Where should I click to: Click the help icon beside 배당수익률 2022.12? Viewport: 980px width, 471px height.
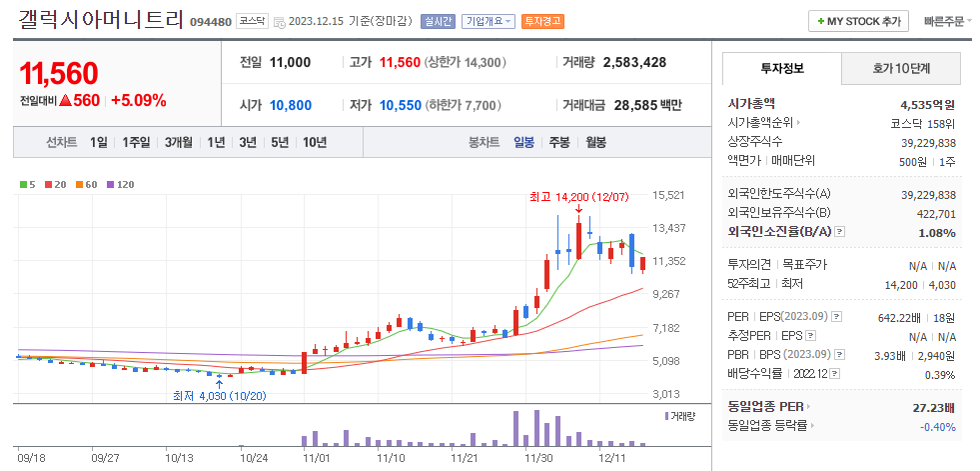835,374
